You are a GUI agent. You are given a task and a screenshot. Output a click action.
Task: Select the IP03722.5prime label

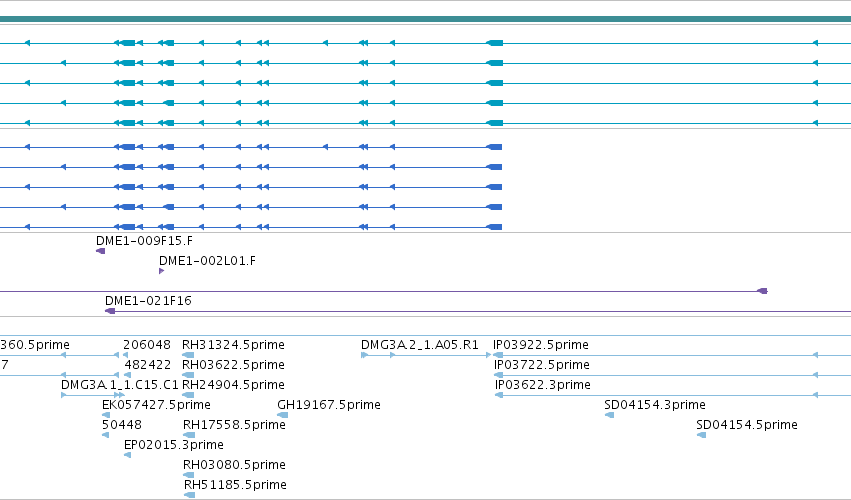(x=542, y=365)
